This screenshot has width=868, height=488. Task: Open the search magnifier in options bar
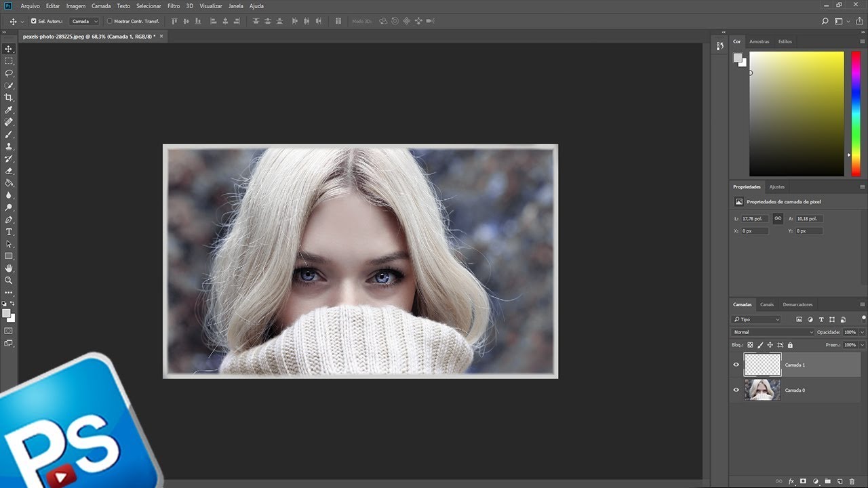coord(825,21)
